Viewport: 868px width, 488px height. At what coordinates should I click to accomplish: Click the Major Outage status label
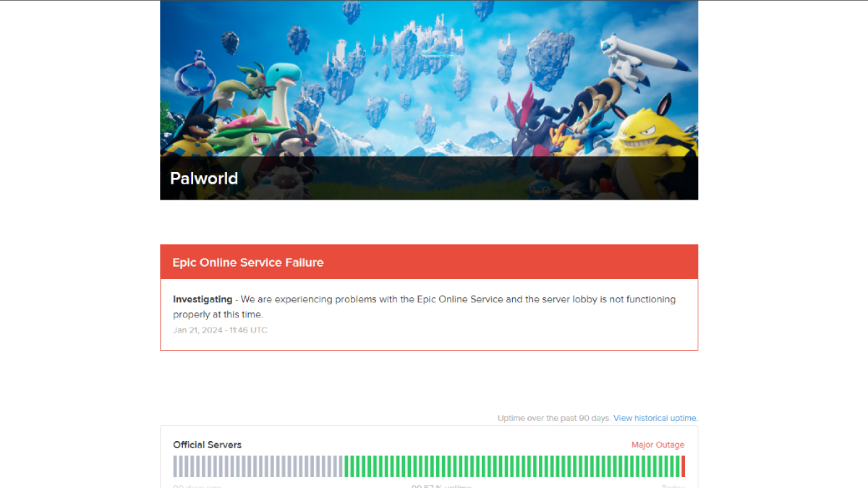click(658, 445)
